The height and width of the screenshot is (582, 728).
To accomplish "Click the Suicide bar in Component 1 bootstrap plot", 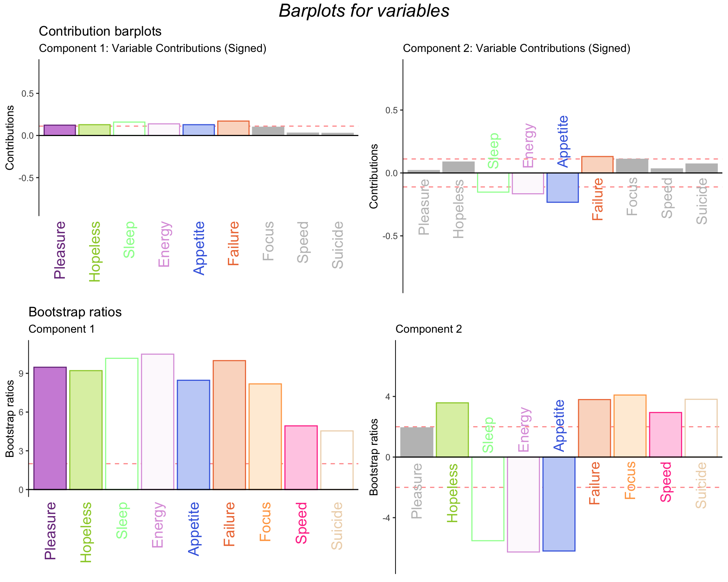I will tap(337, 460).
